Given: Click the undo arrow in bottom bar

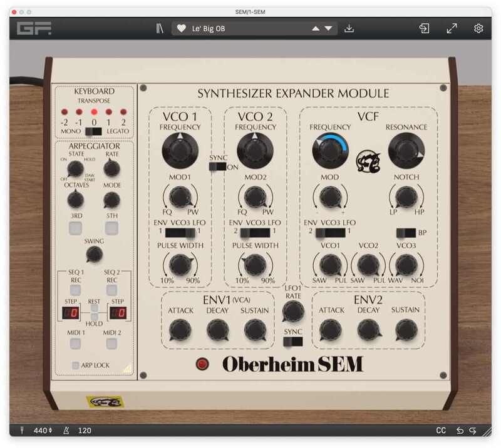Looking at the screenshot, I should click(460, 430).
